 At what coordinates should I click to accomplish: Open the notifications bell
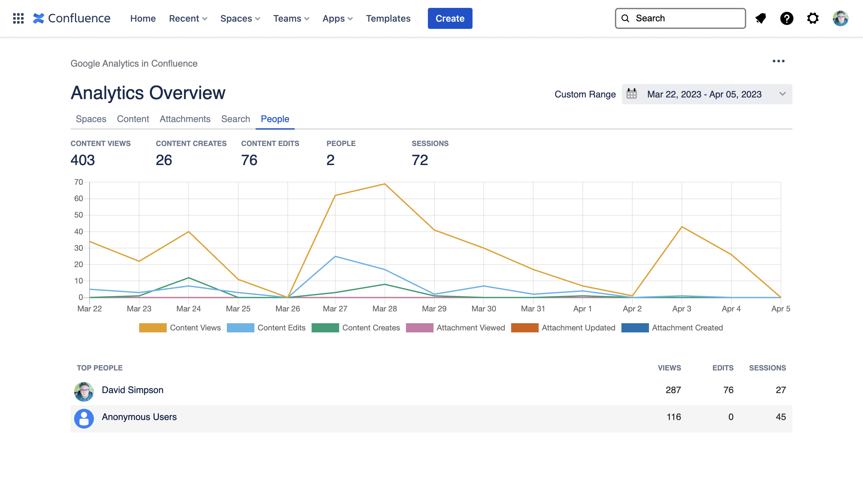pyautogui.click(x=761, y=18)
